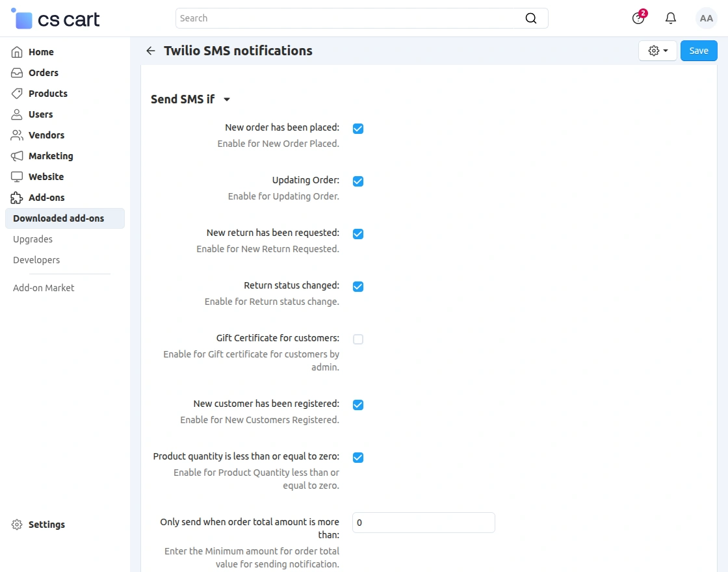Open the Products section icon
This screenshot has height=572, width=728.
click(x=16, y=94)
